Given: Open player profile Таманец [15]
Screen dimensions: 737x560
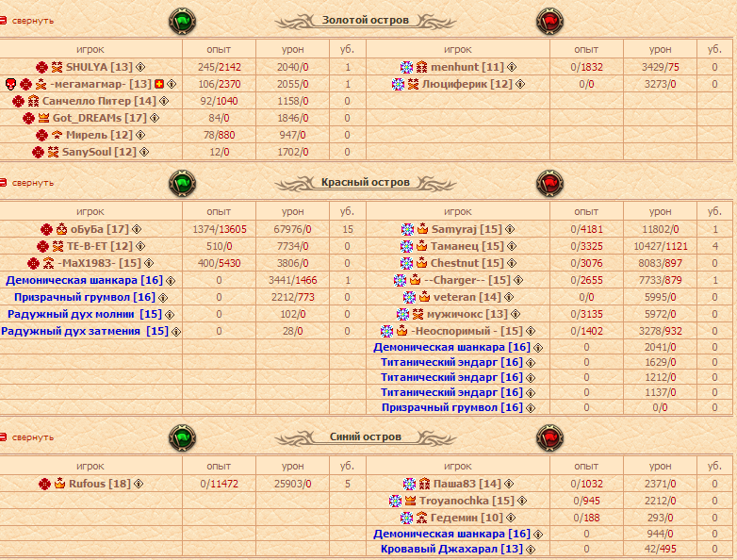Looking at the screenshot, I should (467, 246).
